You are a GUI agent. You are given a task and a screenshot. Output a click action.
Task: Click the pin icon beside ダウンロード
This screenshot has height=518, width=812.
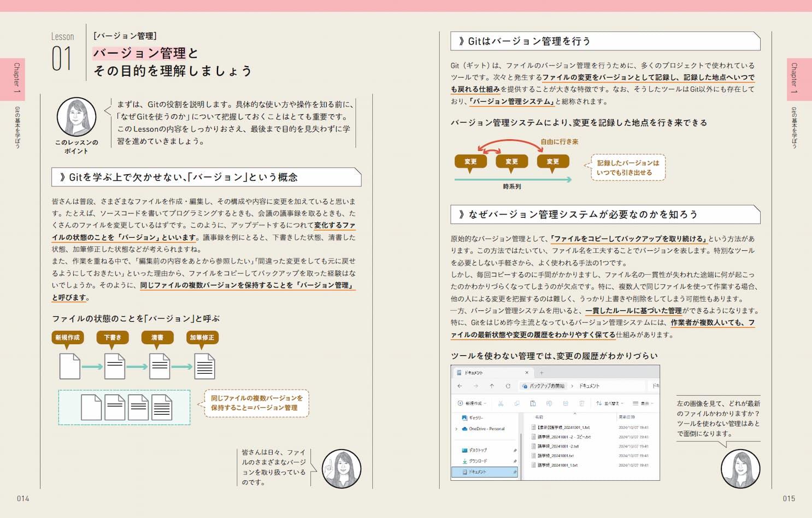(515, 461)
